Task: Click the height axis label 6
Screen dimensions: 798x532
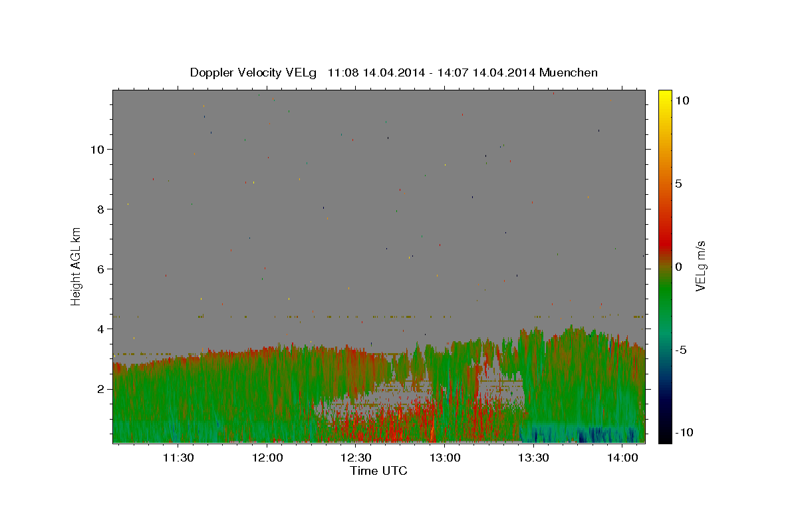Action: pos(101,269)
